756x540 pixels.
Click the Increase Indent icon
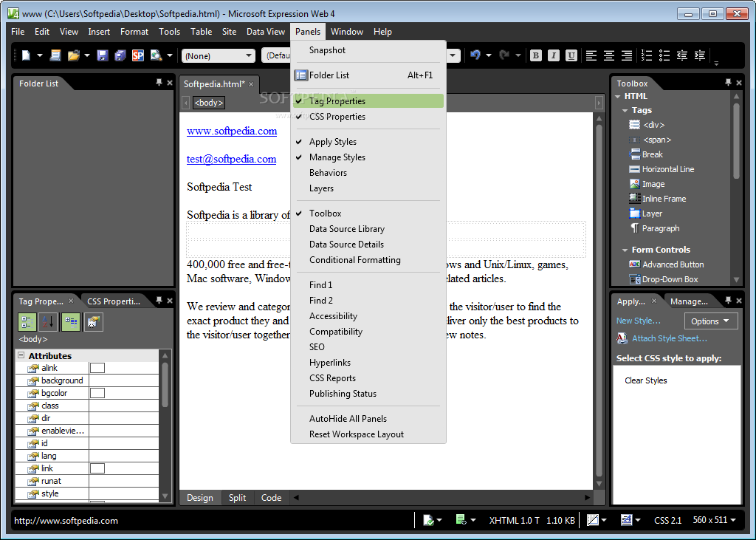(x=700, y=55)
